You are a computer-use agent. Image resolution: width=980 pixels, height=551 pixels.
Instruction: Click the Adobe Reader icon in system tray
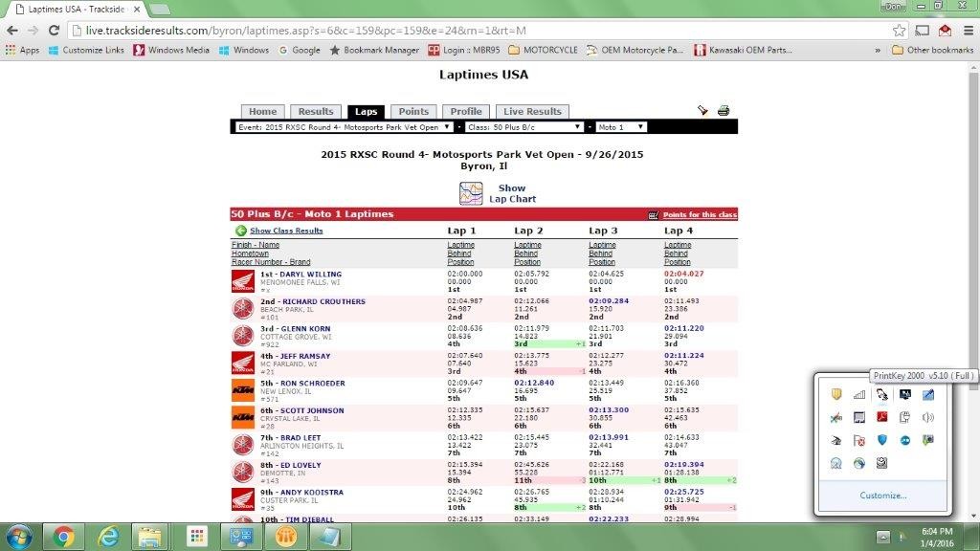880,417
